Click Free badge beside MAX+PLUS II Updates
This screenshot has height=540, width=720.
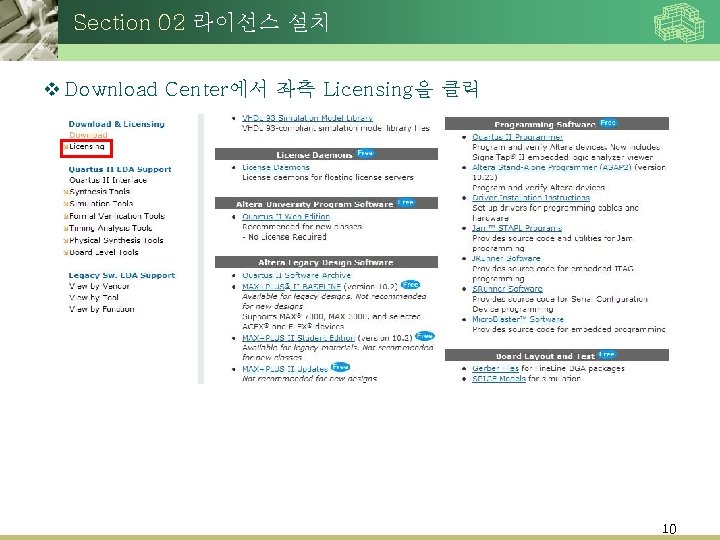tap(340, 367)
